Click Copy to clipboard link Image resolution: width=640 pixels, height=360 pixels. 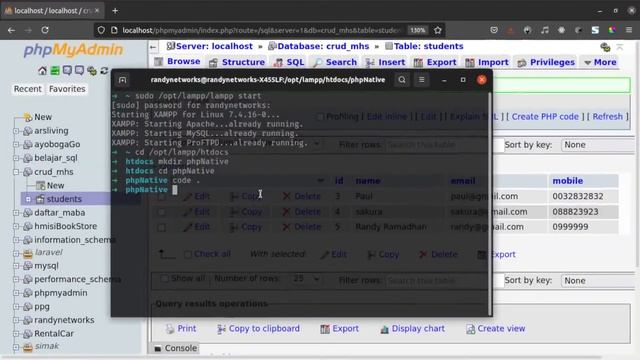tap(264, 329)
